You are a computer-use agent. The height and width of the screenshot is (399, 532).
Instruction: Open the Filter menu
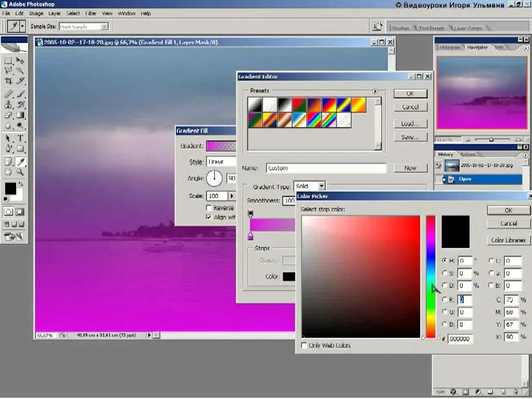point(90,13)
